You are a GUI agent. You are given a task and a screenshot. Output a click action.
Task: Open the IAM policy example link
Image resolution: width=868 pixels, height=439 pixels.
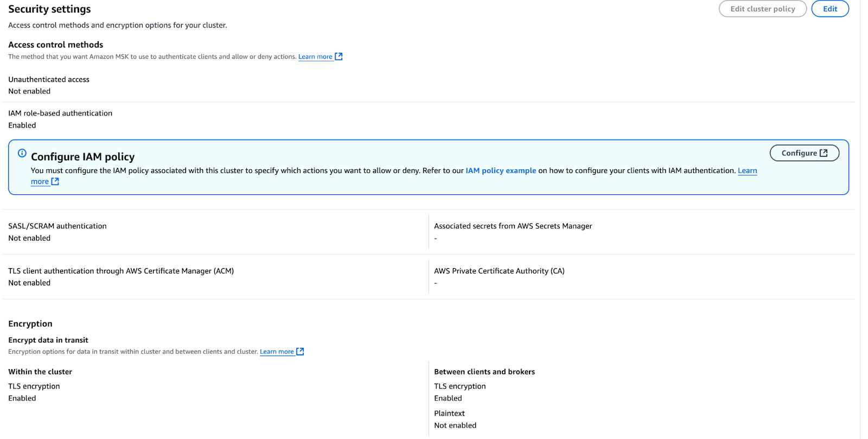click(500, 170)
